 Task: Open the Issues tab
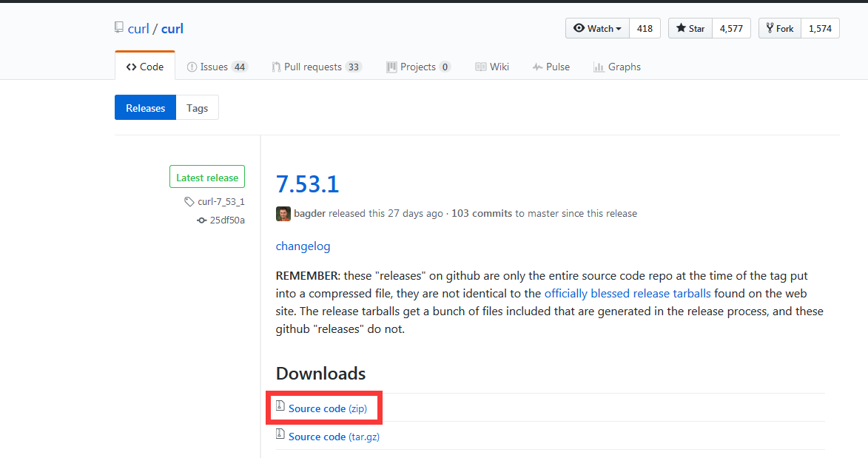[x=217, y=67]
